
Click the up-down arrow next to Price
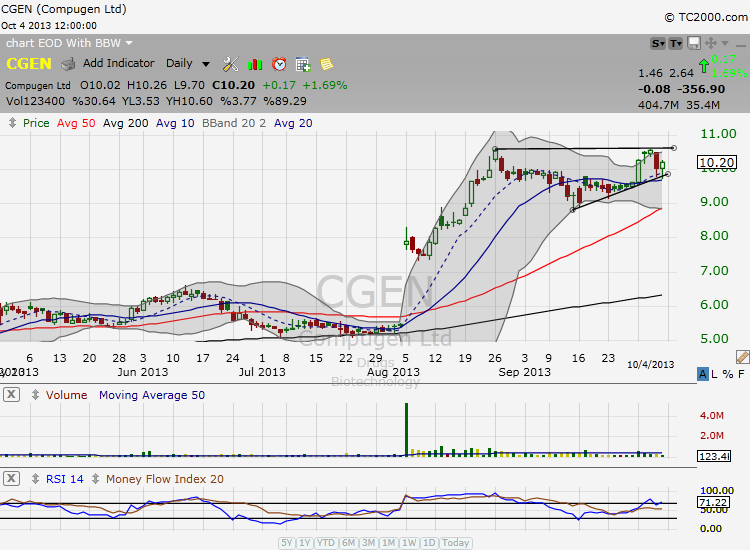coord(12,123)
